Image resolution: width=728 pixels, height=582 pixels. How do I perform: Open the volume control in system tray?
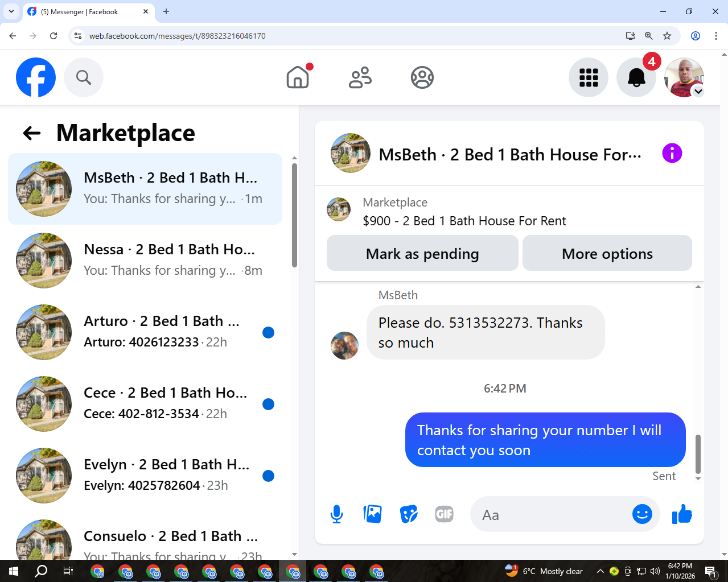[655, 571]
